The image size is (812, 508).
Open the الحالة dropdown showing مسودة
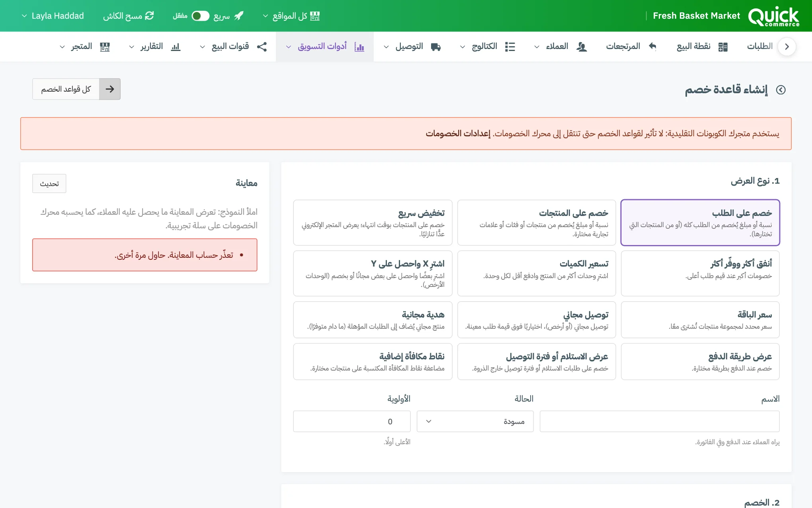click(x=475, y=421)
